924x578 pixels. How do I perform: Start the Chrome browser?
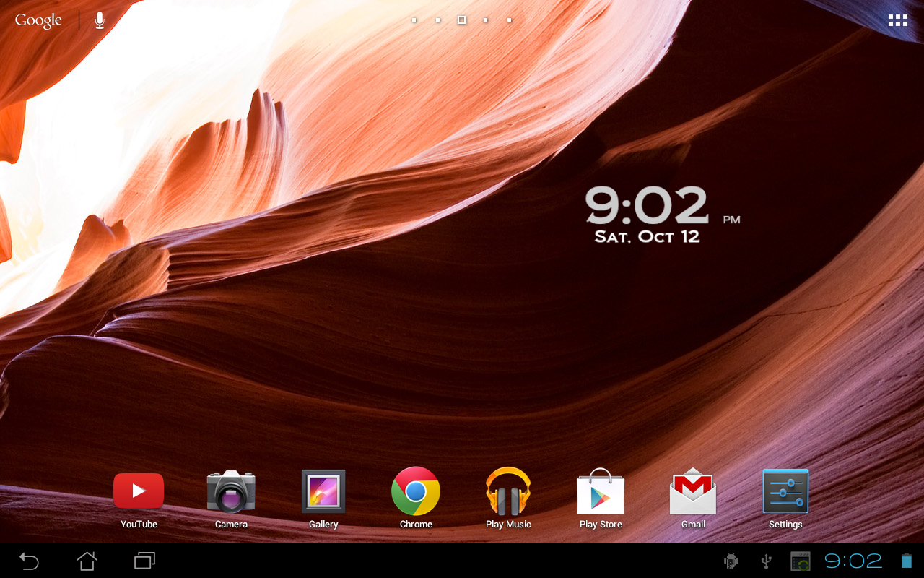[x=415, y=491]
